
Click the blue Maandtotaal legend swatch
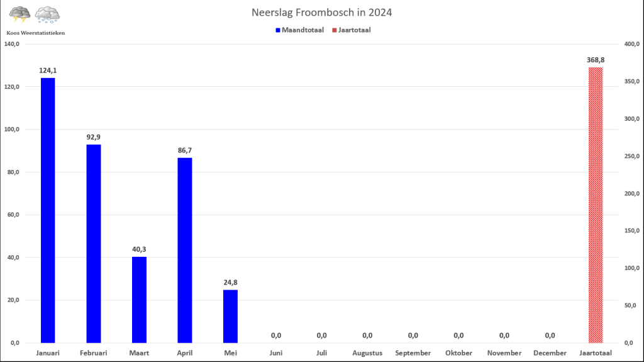[277, 30]
